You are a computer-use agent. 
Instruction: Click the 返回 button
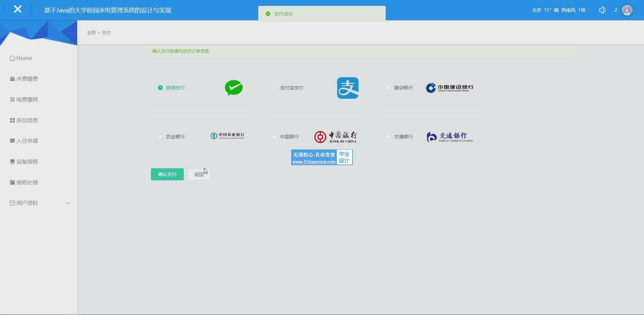coord(199,174)
